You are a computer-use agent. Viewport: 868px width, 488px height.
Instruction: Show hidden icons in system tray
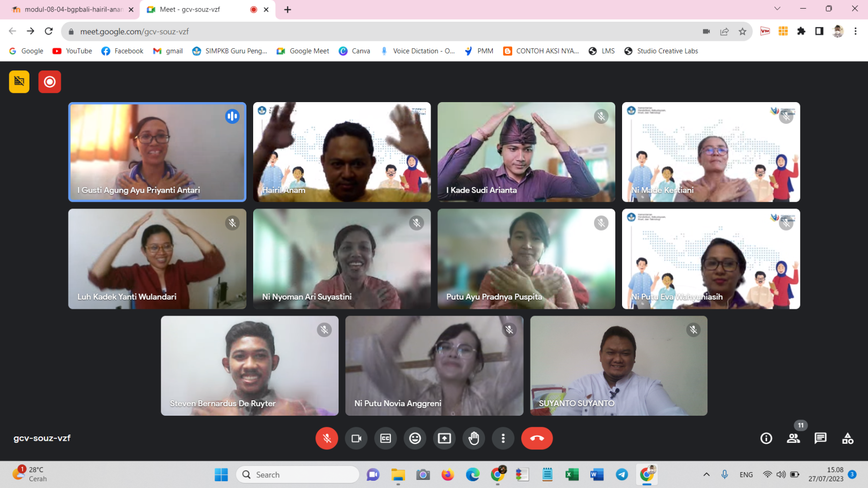pos(706,475)
